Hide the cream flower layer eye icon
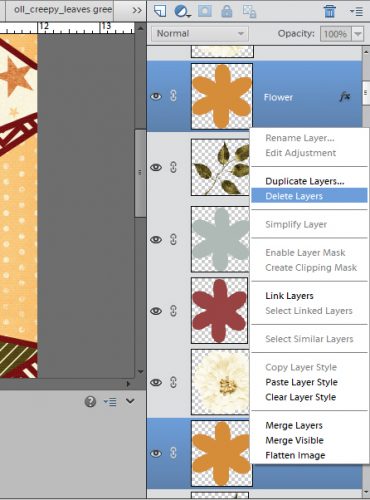The image size is (370, 500). [156, 382]
